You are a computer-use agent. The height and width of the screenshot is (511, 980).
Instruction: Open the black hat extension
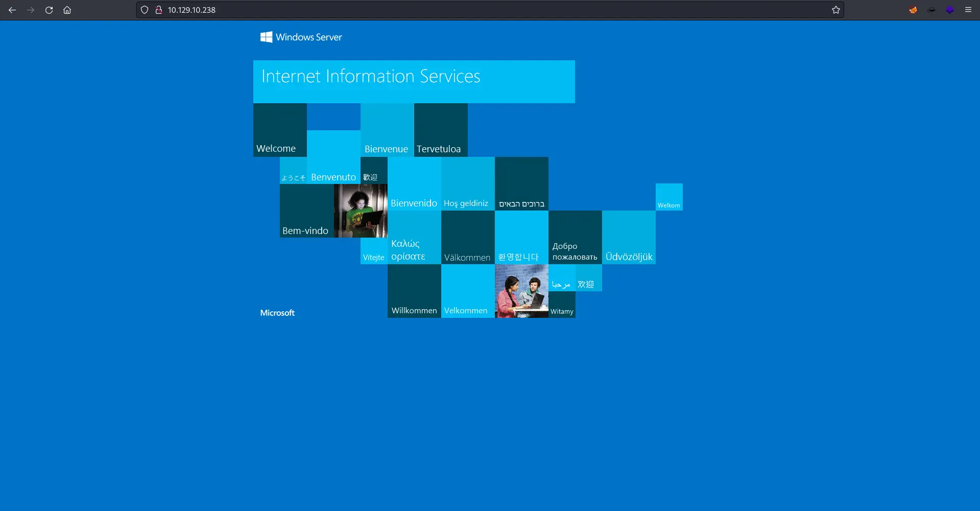tap(931, 10)
